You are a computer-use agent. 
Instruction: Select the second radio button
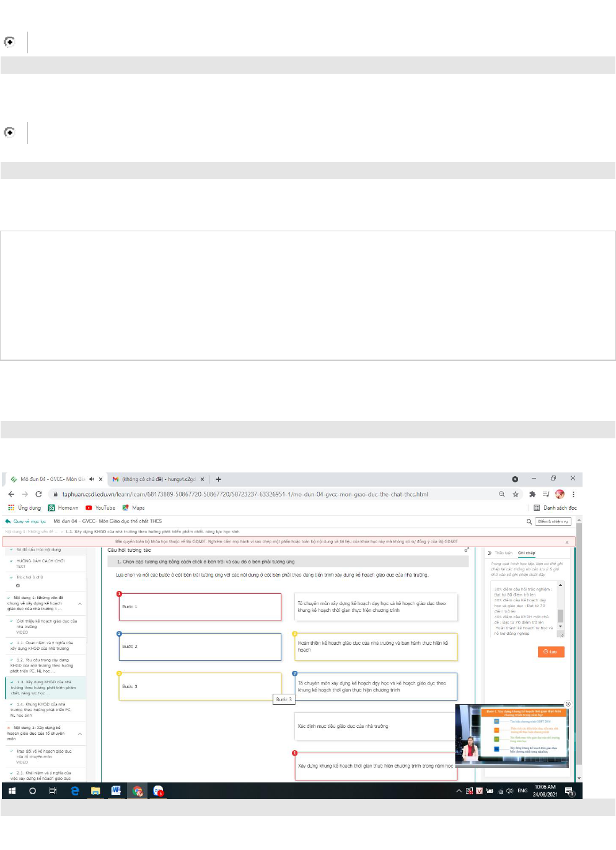(9, 132)
